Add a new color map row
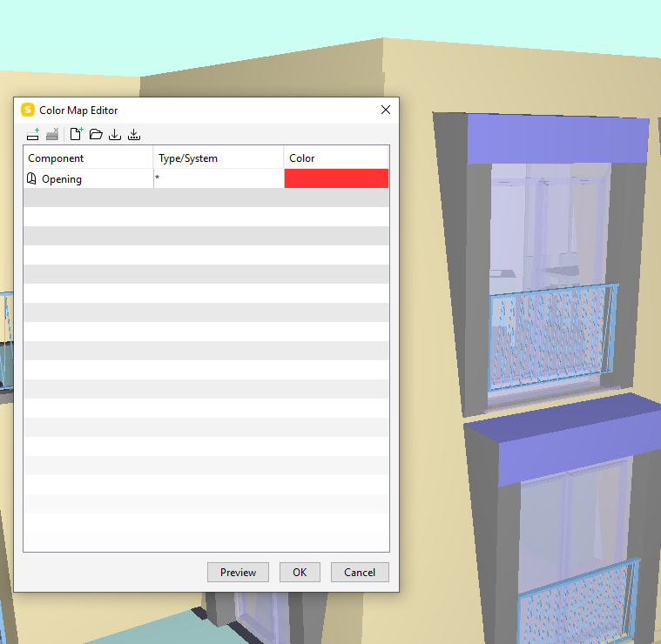Screen dimensions: 661x644 click(32, 134)
